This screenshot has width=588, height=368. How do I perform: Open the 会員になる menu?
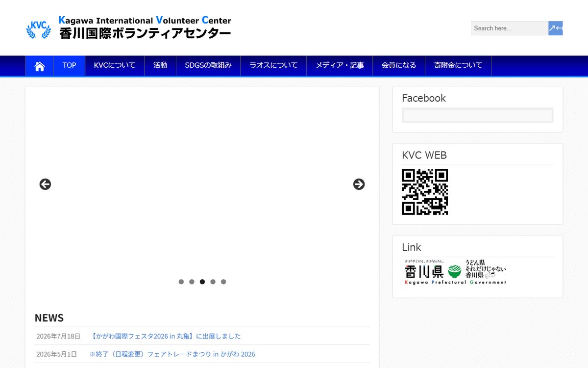pos(399,66)
